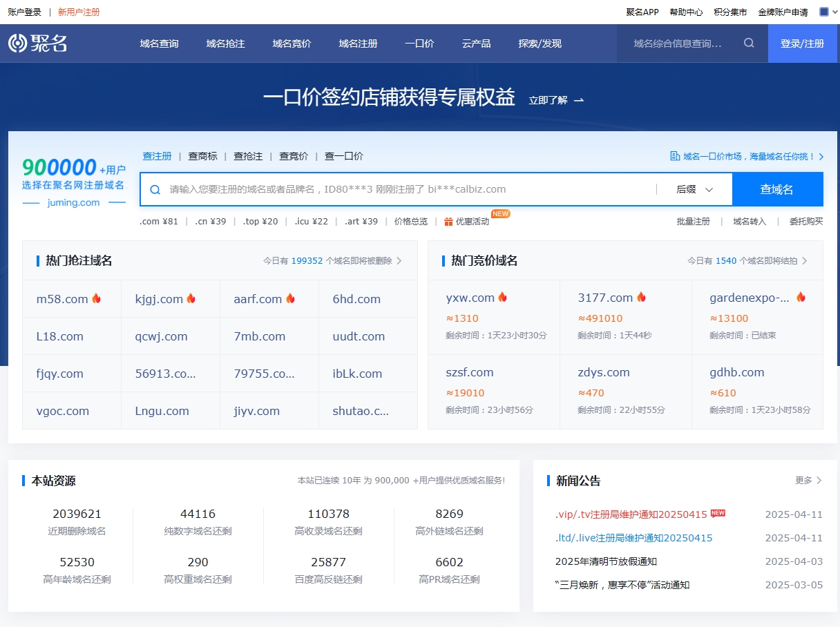Click the 199352 domains-to-delete count
This screenshot has height=627, width=840.
(307, 261)
